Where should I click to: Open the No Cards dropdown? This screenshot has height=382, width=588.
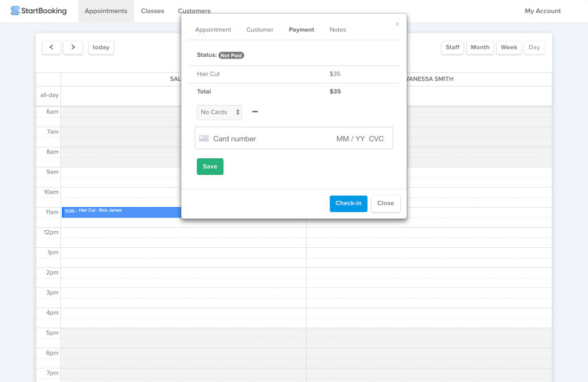tap(219, 112)
